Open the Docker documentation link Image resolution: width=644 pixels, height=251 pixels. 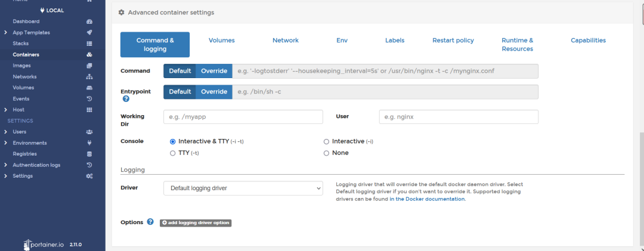click(427, 199)
